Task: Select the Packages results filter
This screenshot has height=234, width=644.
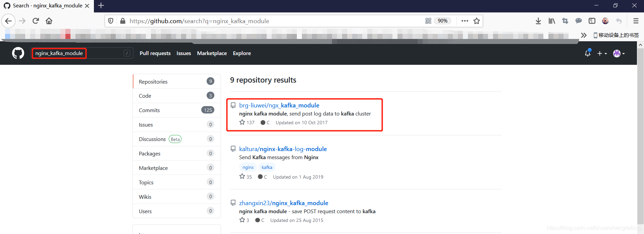Action: pos(177,153)
